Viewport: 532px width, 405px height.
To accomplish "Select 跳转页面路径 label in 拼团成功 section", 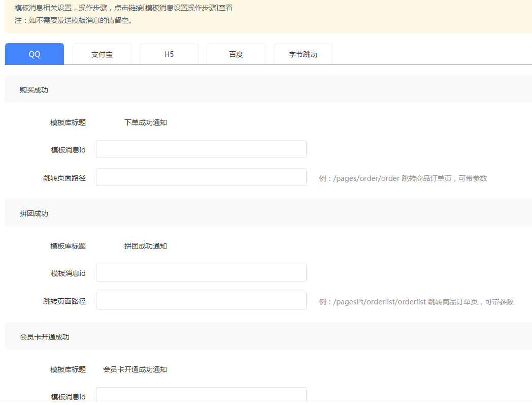I will [x=64, y=301].
